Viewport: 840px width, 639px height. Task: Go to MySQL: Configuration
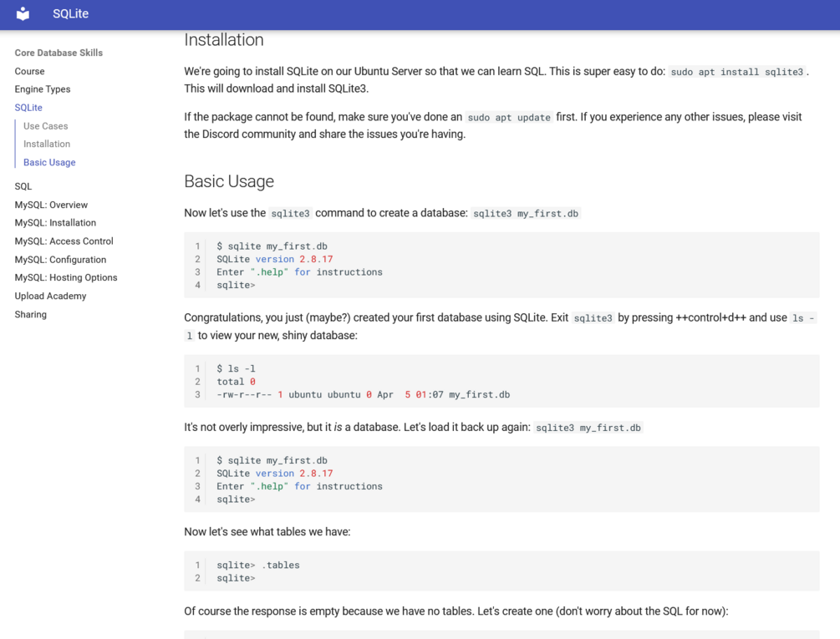click(60, 260)
